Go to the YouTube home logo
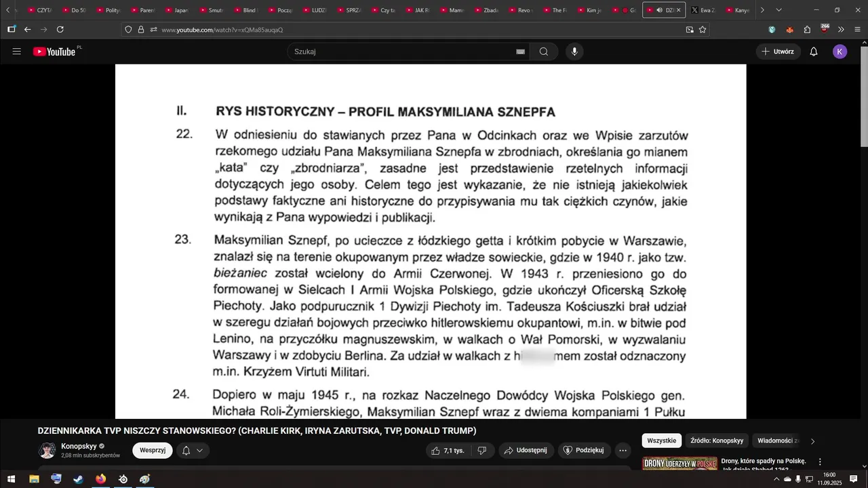This screenshot has width=868, height=488. (54, 52)
